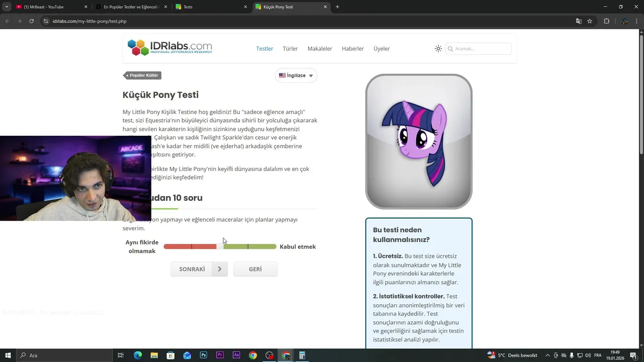Open the Chrome profile avatar
644x362 pixels.
(624, 21)
